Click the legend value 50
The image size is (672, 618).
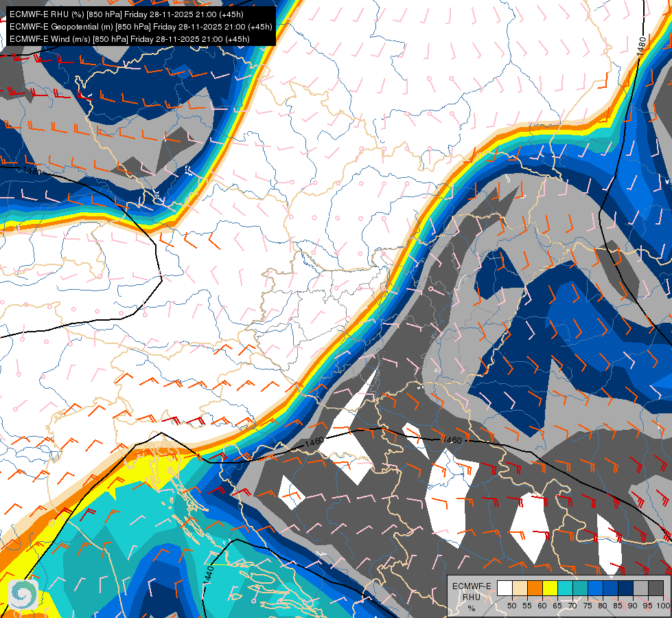511,606
